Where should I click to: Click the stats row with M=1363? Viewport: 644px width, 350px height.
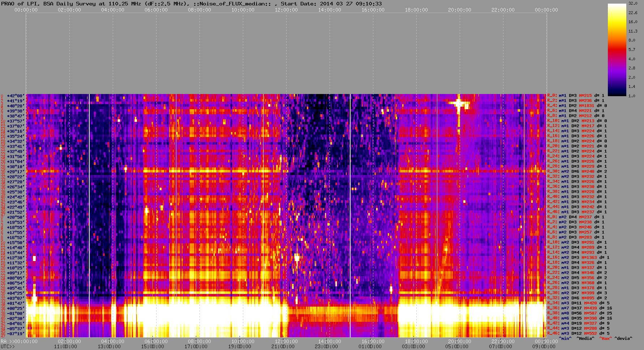(x=579, y=258)
